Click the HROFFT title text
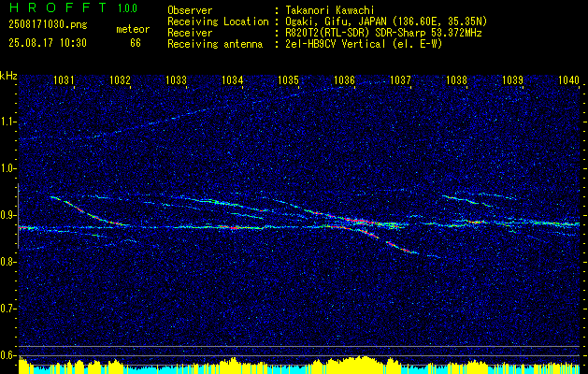588x374 pixels. (59, 7)
